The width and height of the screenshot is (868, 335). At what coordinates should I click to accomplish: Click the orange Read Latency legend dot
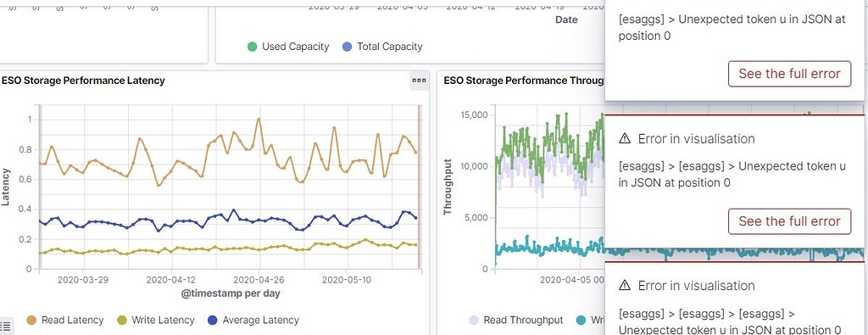(x=31, y=320)
